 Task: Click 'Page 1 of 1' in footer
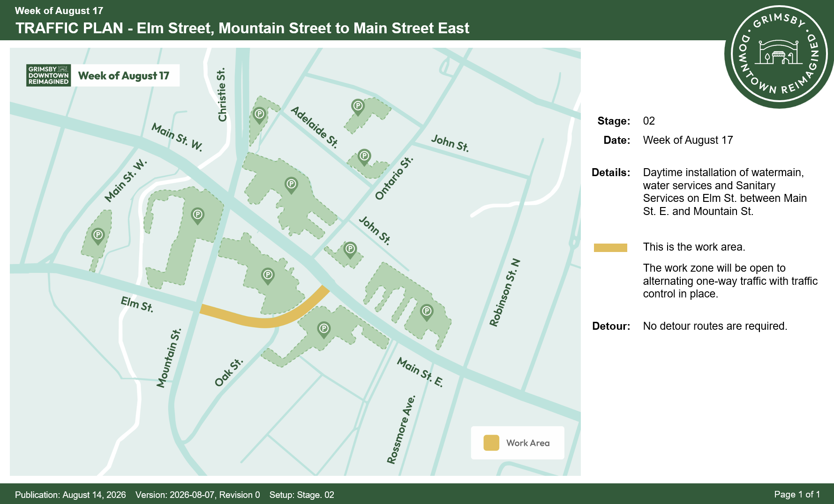tap(797, 494)
